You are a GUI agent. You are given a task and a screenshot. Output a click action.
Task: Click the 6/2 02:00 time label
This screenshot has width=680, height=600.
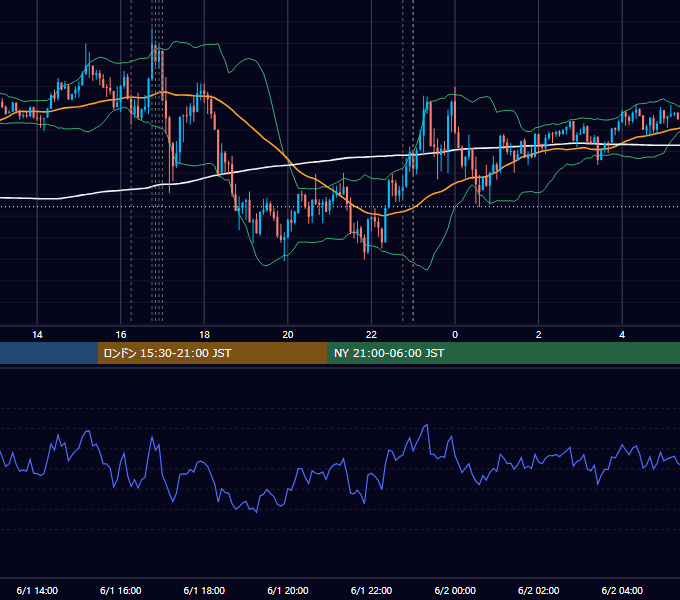click(x=538, y=590)
